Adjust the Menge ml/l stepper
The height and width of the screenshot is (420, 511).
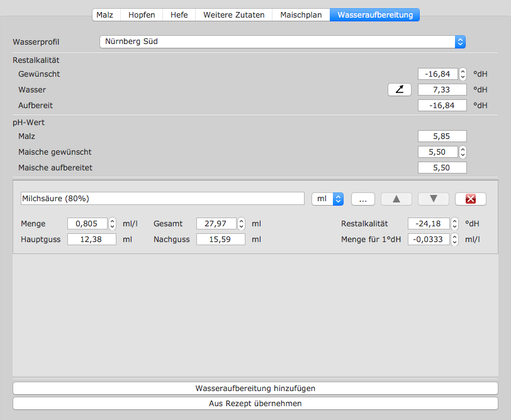[113, 224]
